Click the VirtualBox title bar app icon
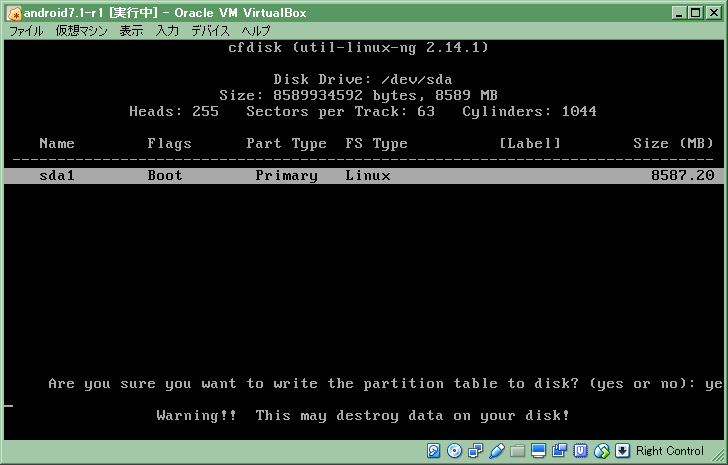Image resolution: width=728 pixels, height=465 pixels. point(14,13)
